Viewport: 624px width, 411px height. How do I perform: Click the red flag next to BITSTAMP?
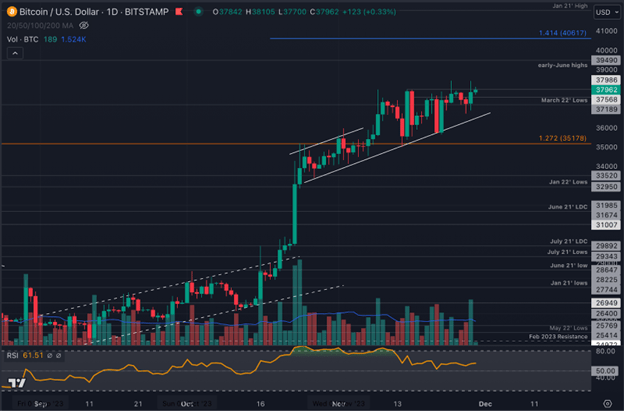[x=179, y=12]
